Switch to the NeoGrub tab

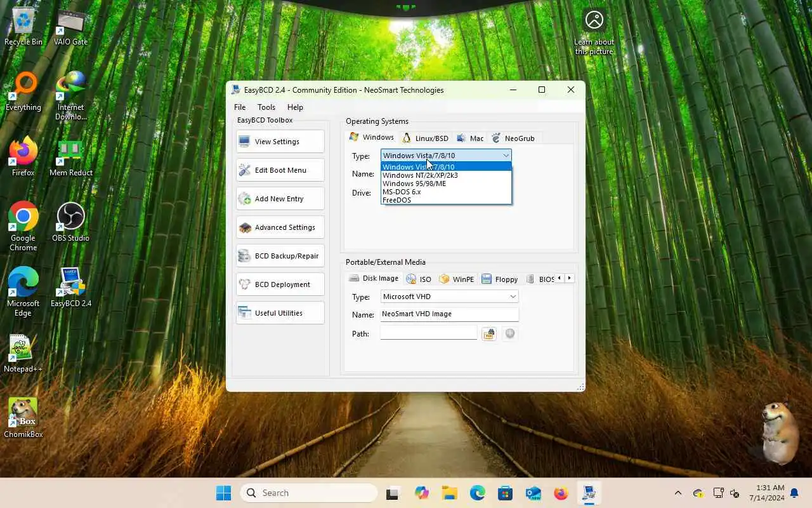513,138
